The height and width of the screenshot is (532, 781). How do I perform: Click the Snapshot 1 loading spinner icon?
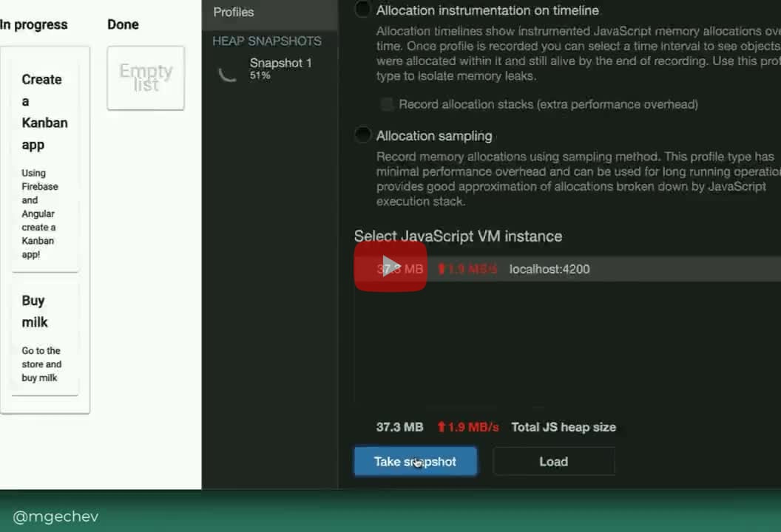pos(228,73)
